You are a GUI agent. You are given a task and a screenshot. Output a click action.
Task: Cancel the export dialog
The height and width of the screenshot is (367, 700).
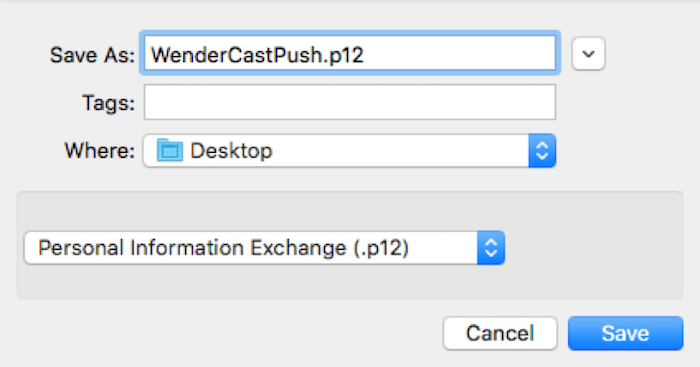(x=500, y=334)
